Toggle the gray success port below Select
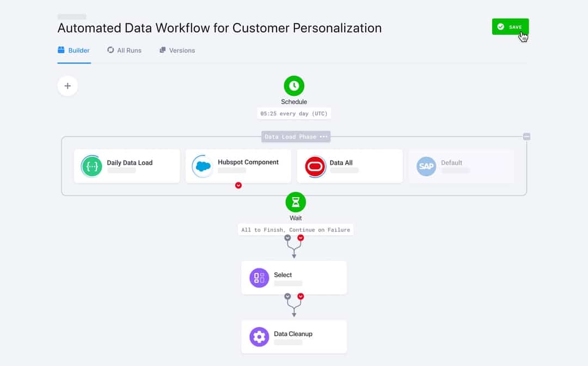The width and height of the screenshot is (588, 366). (287, 296)
